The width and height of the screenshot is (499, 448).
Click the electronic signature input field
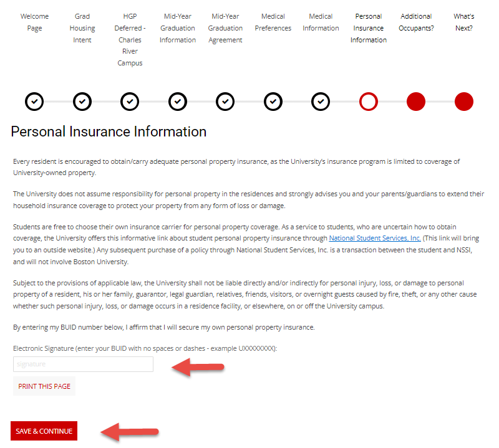(83, 364)
